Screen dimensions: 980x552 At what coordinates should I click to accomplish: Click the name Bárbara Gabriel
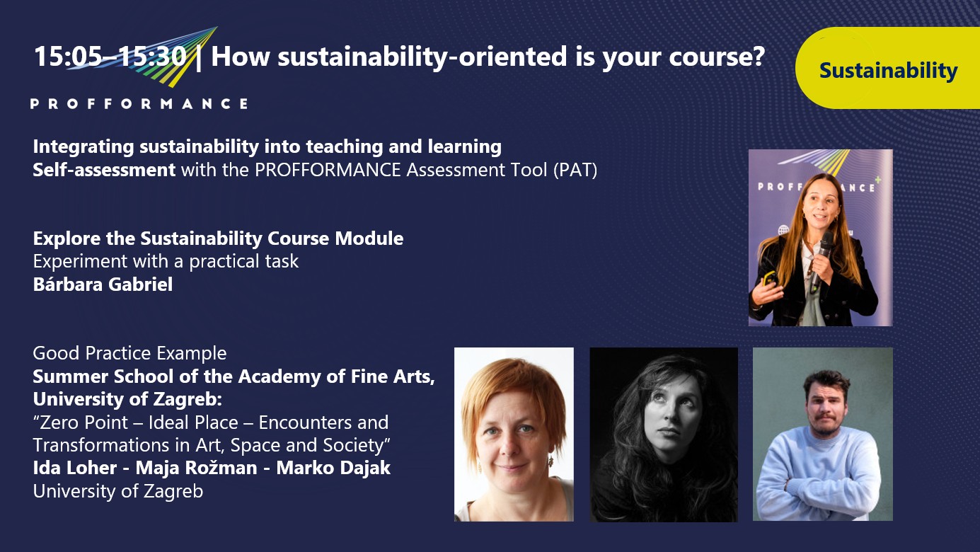(x=103, y=284)
